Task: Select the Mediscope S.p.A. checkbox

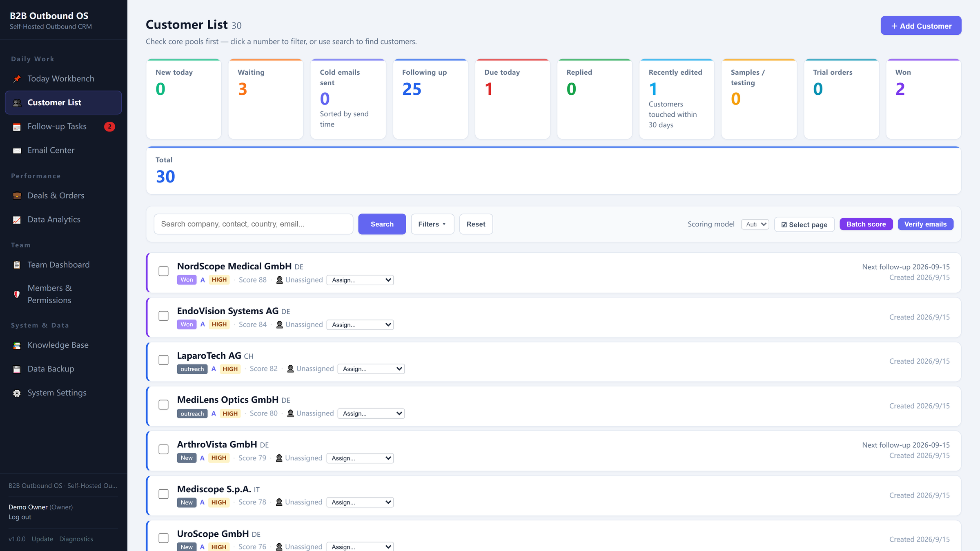Action: 163,494
